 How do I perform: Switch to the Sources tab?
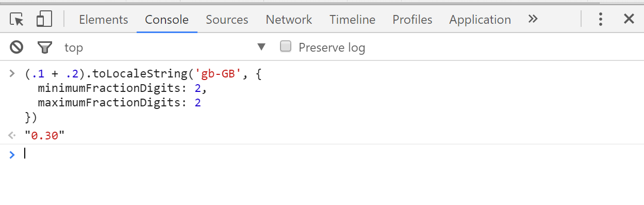227,20
